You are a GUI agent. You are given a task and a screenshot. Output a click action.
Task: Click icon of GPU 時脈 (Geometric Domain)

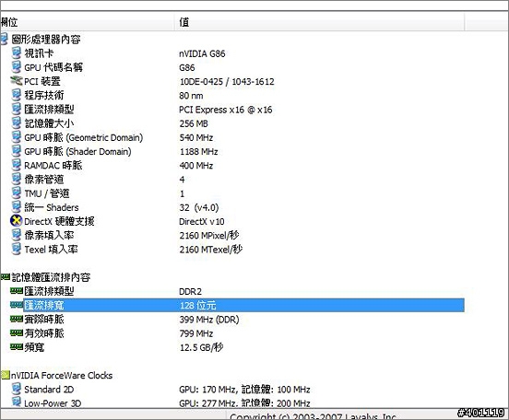click(17, 137)
